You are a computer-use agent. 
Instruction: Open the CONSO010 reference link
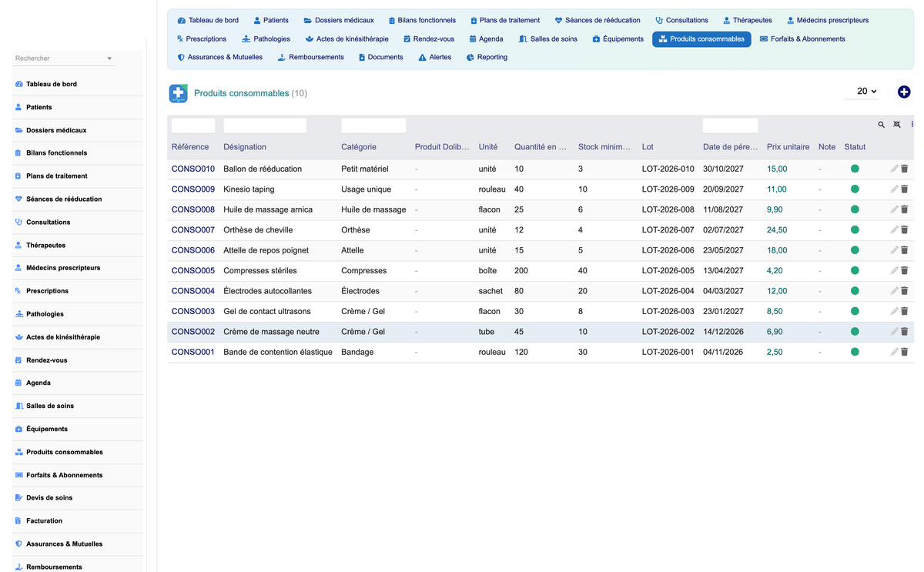(x=193, y=169)
